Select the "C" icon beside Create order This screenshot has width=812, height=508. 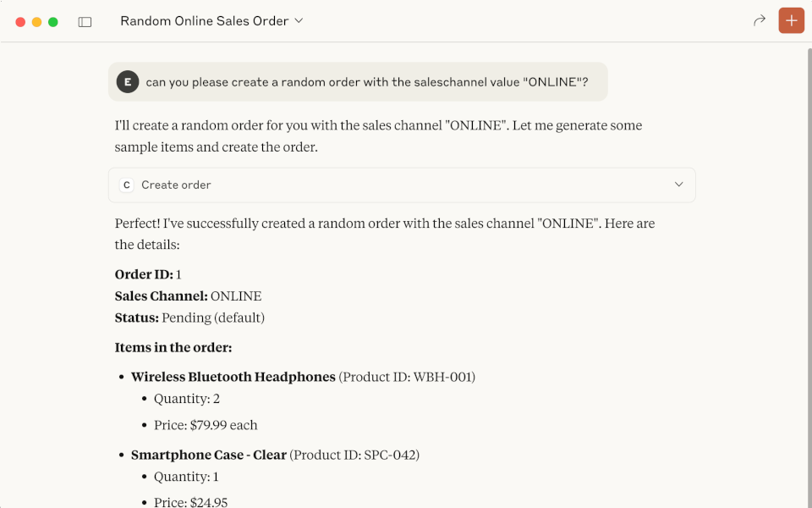[x=126, y=184]
